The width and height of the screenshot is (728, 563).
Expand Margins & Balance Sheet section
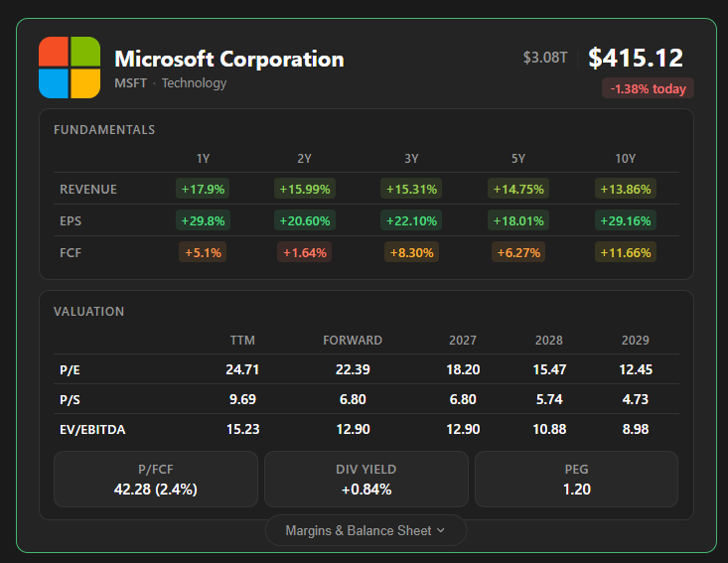click(x=365, y=530)
